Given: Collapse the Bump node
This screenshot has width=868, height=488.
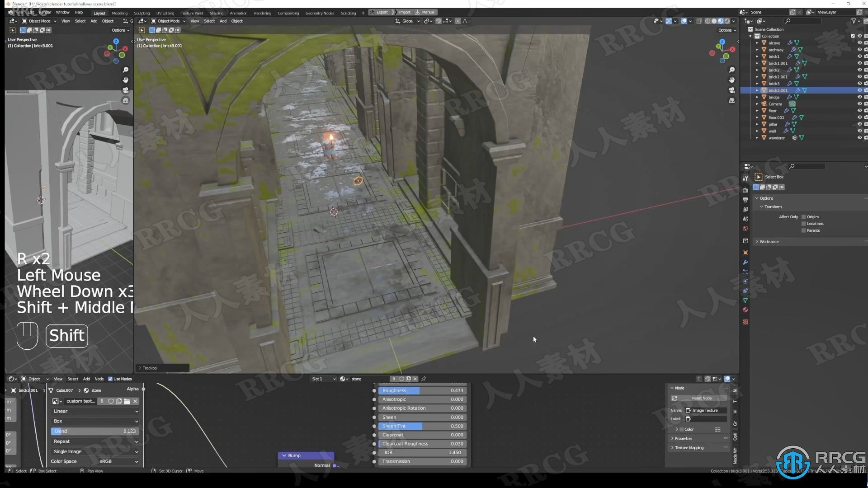Looking at the screenshot, I should click(x=284, y=455).
